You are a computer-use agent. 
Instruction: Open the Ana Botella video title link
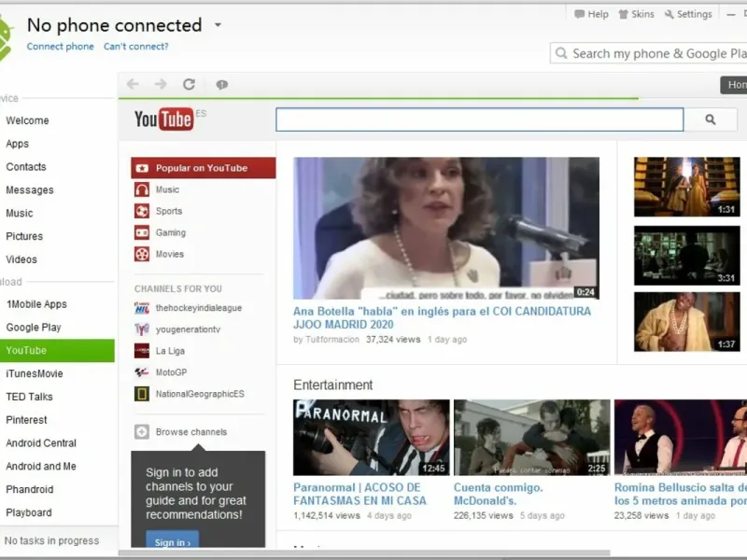(x=442, y=317)
